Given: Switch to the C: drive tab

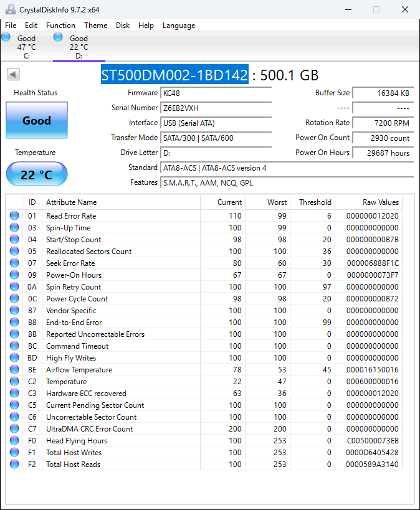Looking at the screenshot, I should [27, 47].
